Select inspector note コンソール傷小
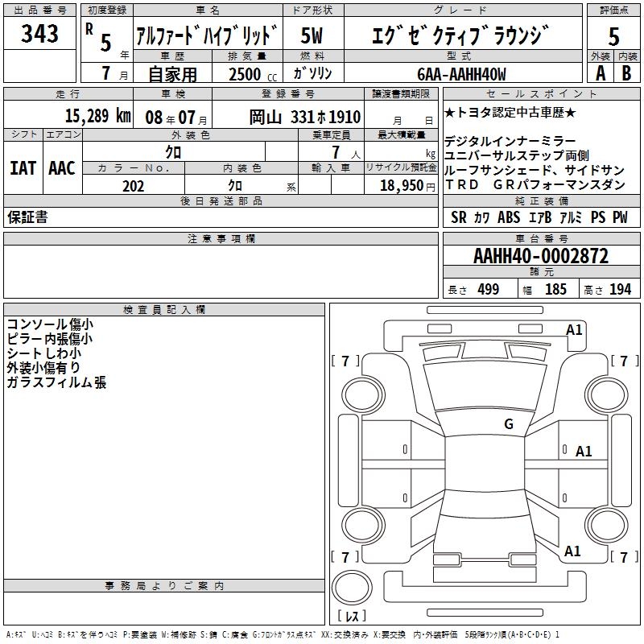The image size is (644, 644). (50, 324)
